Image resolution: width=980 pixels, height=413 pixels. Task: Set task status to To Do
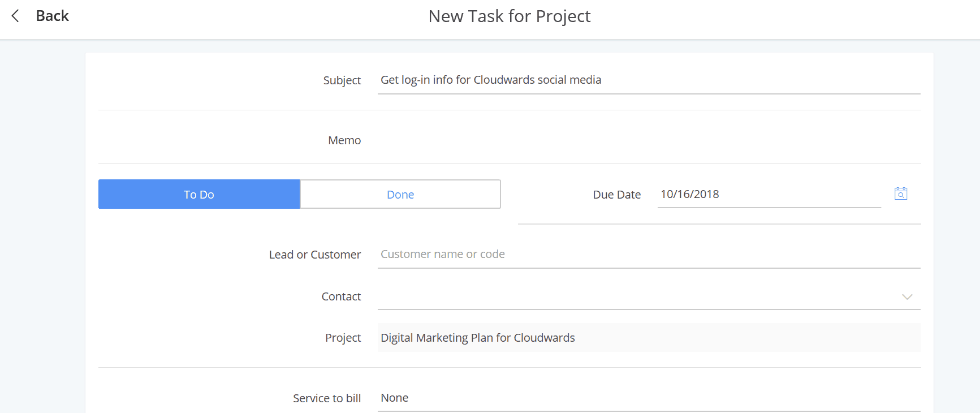[199, 194]
